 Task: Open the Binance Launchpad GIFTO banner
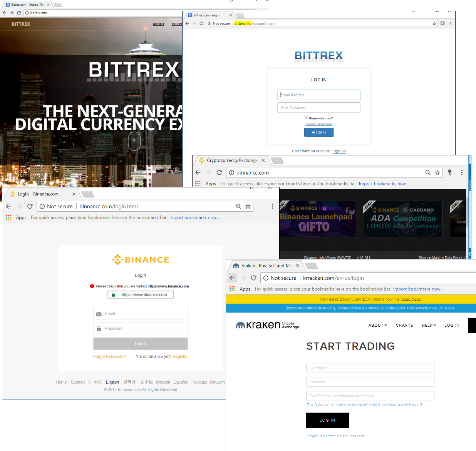click(x=318, y=219)
